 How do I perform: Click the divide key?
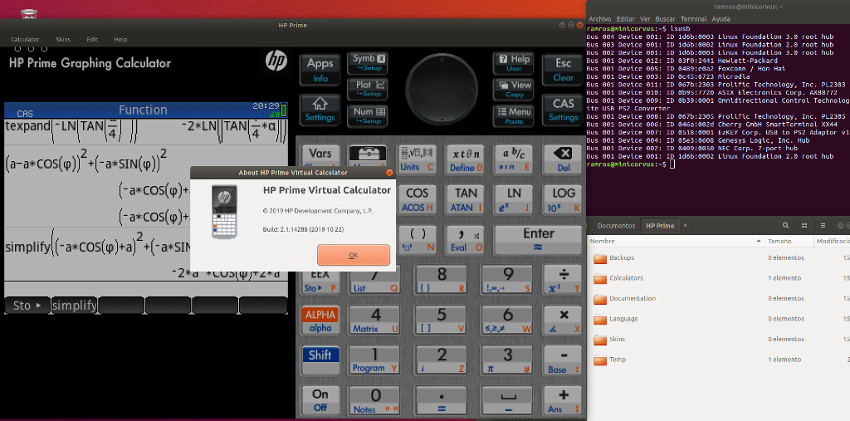click(563, 280)
